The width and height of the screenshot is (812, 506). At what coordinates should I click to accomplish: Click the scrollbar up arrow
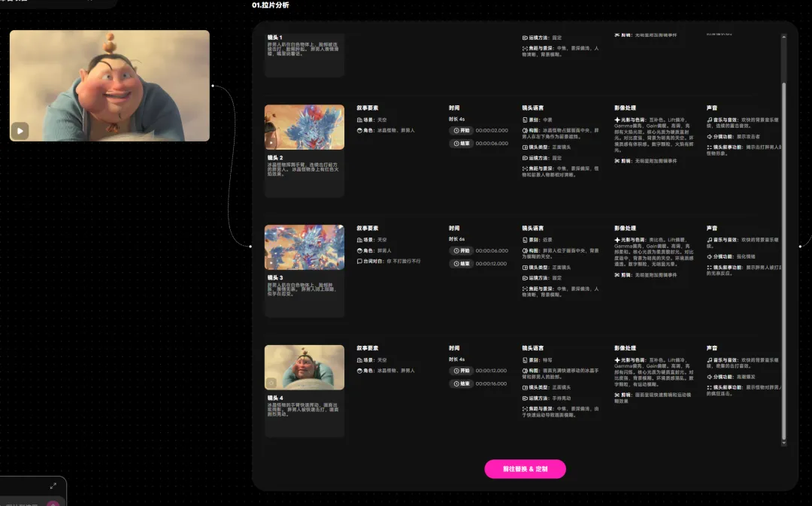pyautogui.click(x=783, y=38)
